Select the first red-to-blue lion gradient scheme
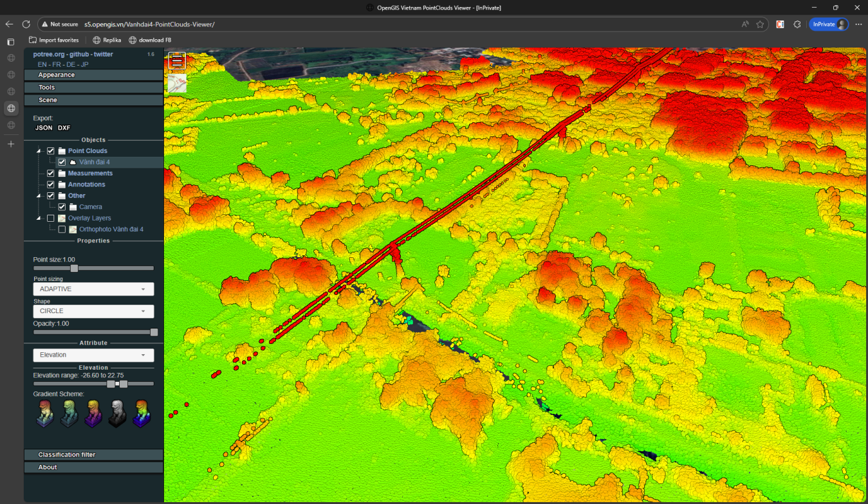Screen dimensions: 868x504 44,413
